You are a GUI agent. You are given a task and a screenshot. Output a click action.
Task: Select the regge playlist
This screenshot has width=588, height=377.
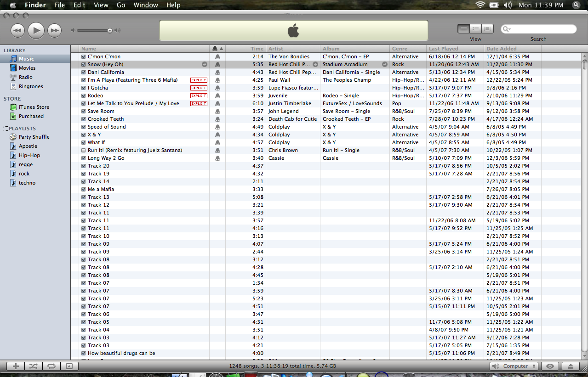(x=35, y=164)
